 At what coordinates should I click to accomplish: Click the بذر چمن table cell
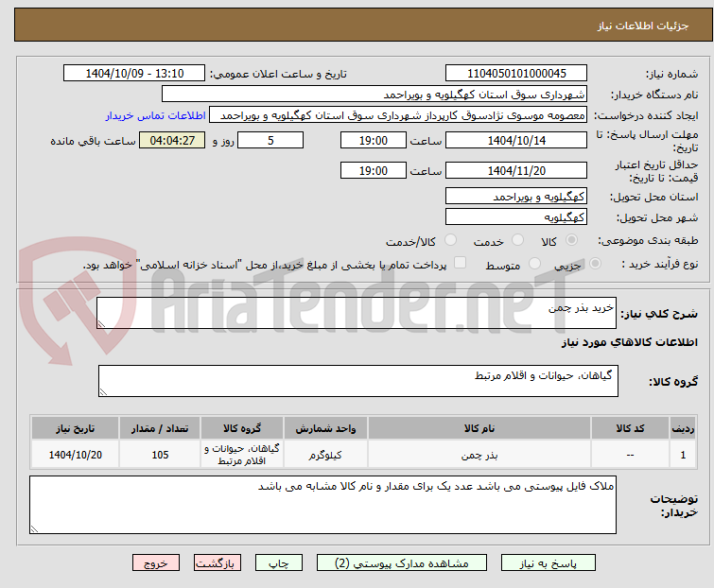(479, 455)
